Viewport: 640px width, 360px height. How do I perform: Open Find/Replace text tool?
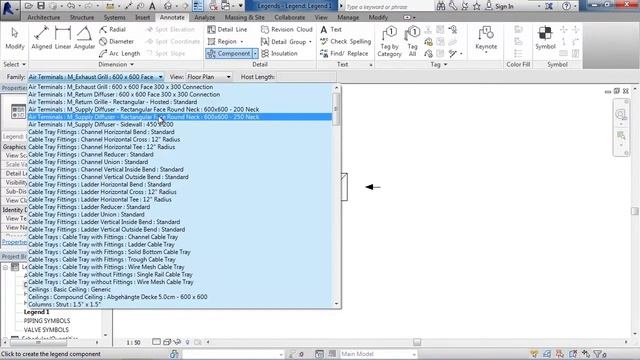[x=344, y=53]
